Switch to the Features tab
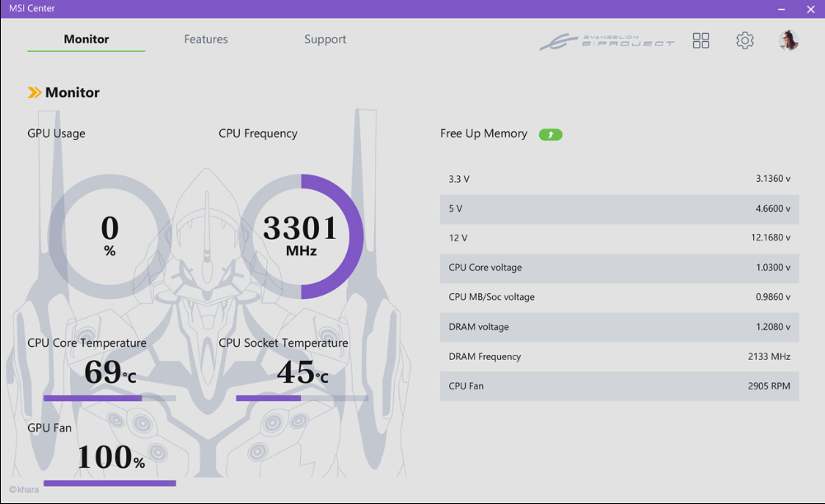Screen dimensions: 825x504 point(206,39)
